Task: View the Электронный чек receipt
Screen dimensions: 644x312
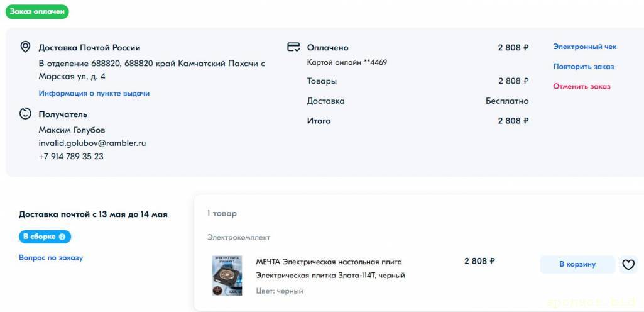Action: tap(584, 47)
